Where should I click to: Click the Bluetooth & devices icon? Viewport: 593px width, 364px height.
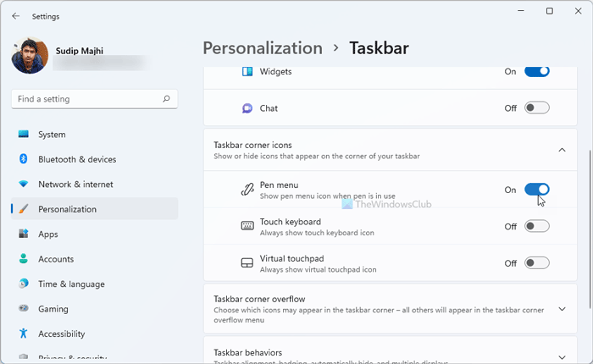(23, 159)
